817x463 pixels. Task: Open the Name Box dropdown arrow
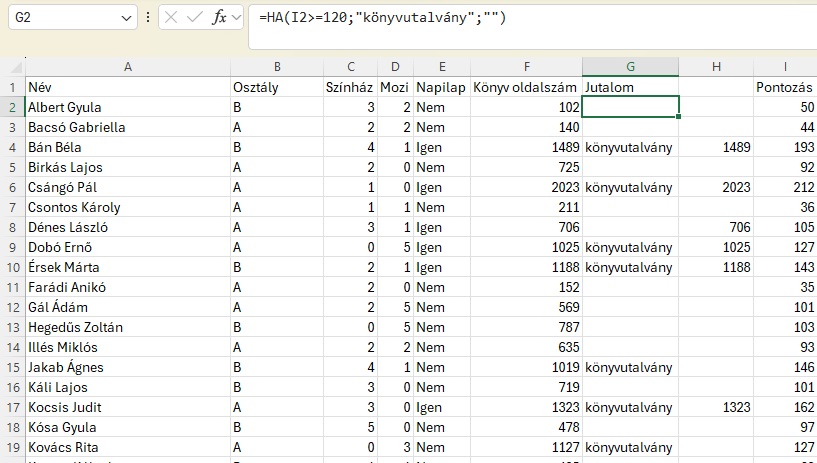pos(126,18)
